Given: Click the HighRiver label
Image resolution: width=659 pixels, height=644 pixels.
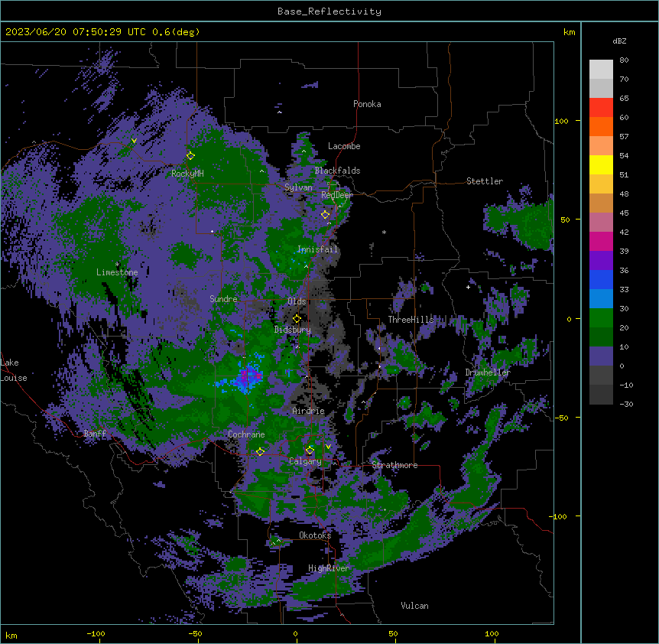Looking at the screenshot, I should [329, 568].
